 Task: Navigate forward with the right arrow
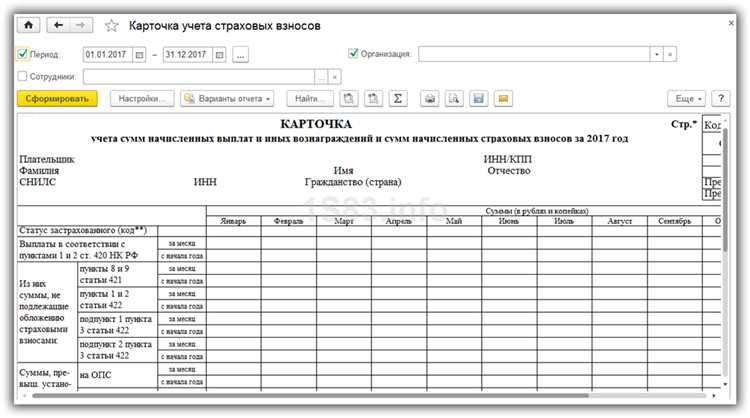coord(81,25)
